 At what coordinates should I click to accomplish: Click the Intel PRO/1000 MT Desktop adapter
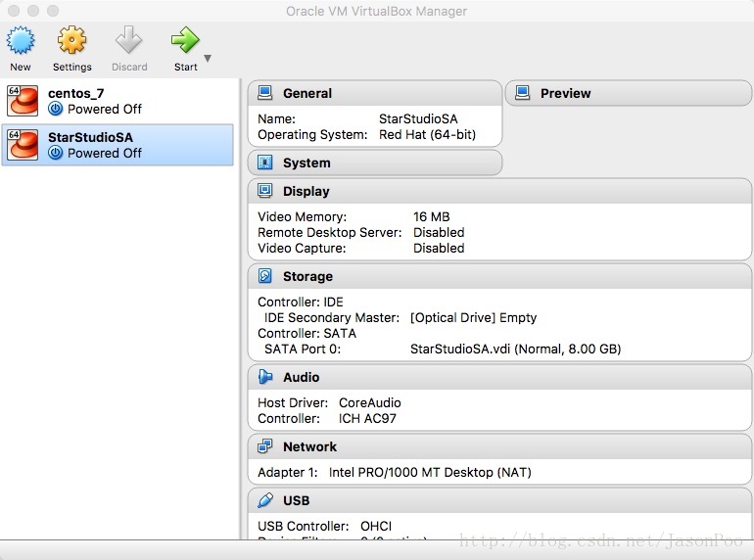click(x=430, y=473)
